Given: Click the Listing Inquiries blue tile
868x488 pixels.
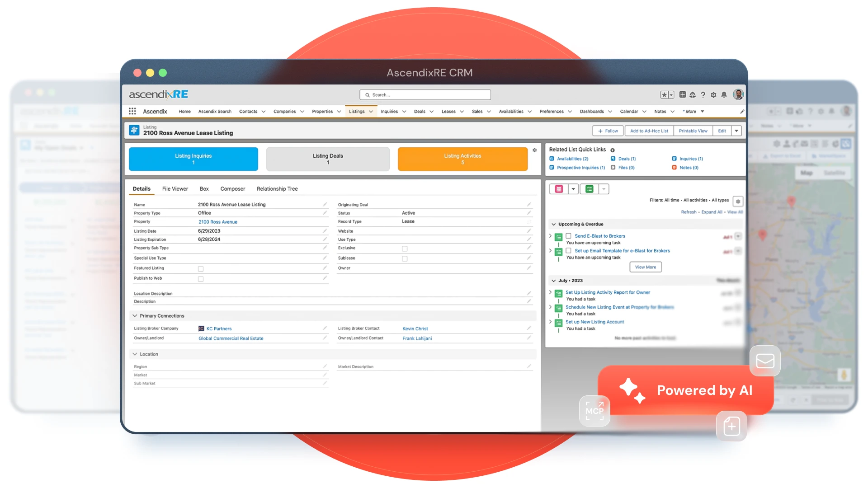Looking at the screenshot, I should pos(193,159).
